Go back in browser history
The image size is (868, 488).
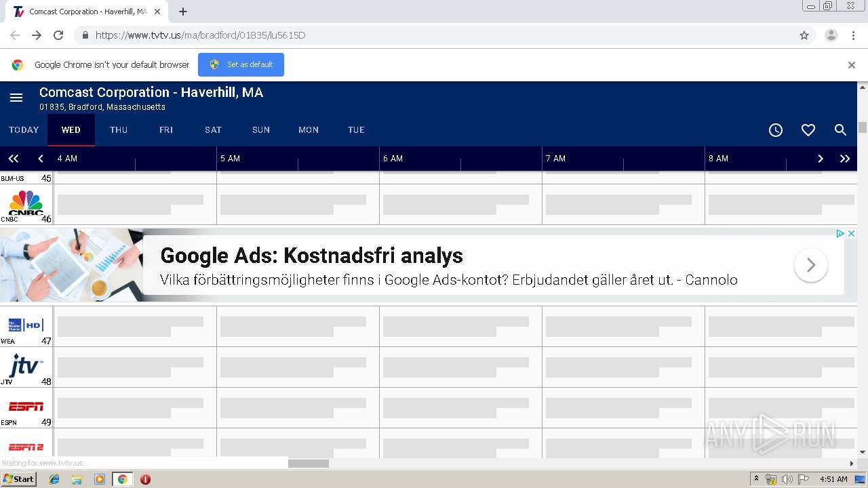point(15,35)
